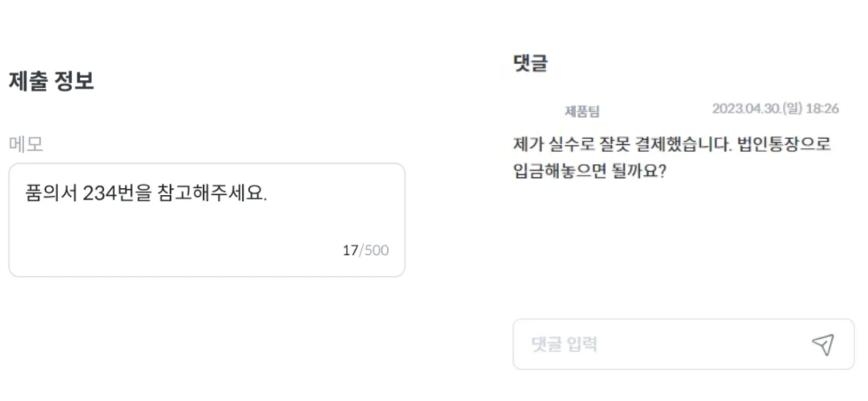Click the 댓글 section heading
The width and height of the screenshot is (868, 401).
(530, 65)
